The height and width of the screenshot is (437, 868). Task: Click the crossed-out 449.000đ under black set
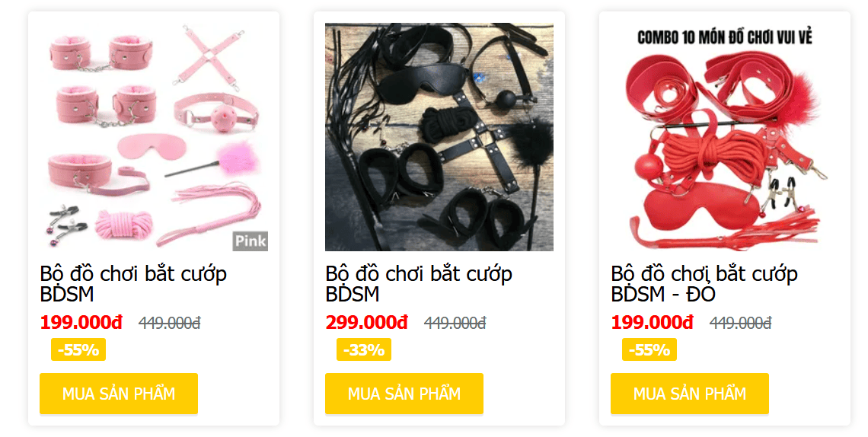click(455, 323)
